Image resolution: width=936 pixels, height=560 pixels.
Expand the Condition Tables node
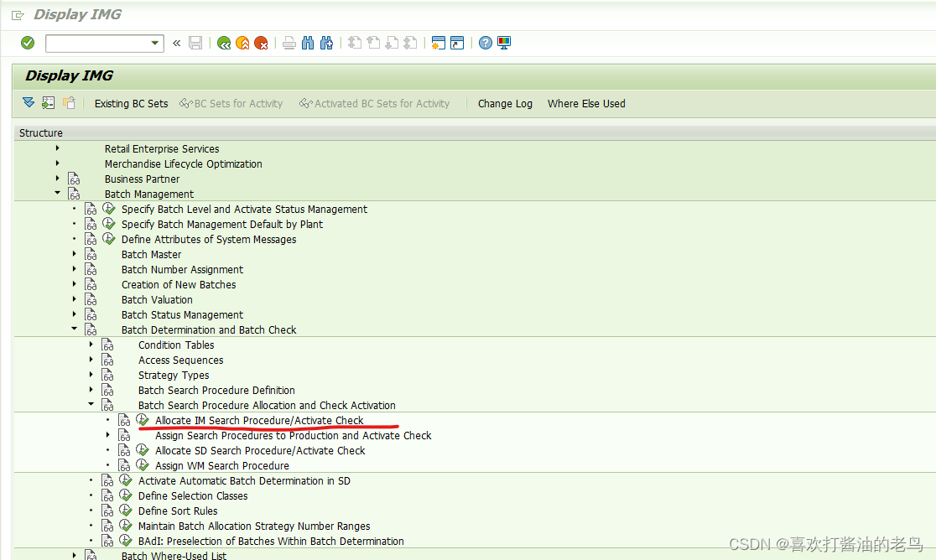coord(91,345)
